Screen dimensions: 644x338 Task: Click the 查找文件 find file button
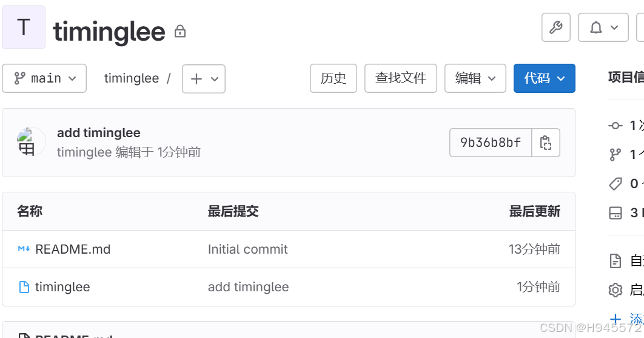[400, 78]
